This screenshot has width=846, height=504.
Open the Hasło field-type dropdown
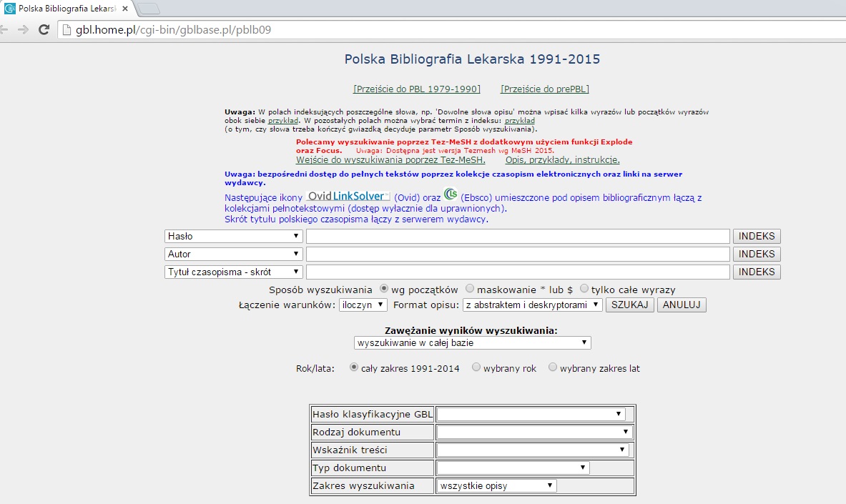tap(233, 237)
